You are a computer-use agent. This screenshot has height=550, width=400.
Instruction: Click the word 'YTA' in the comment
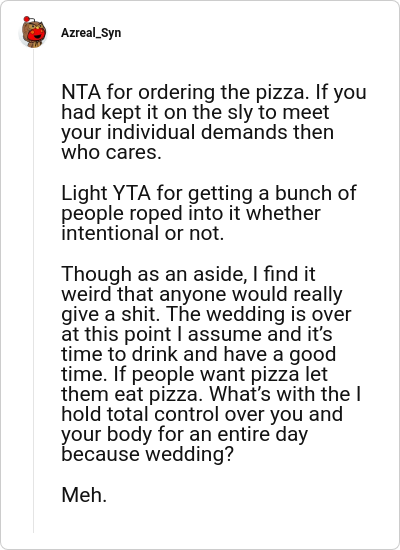(132, 193)
